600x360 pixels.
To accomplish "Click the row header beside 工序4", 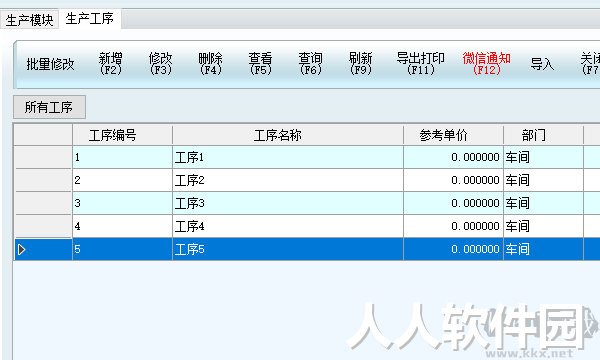I will 43,226.
